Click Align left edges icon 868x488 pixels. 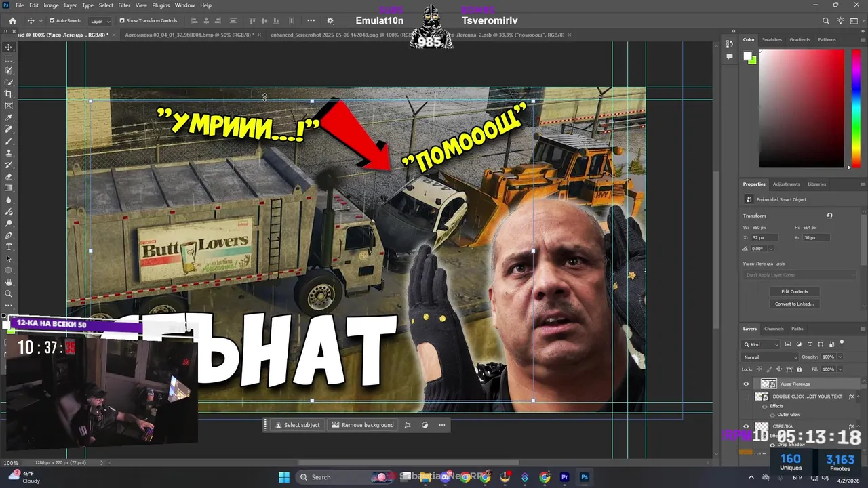coord(195,21)
